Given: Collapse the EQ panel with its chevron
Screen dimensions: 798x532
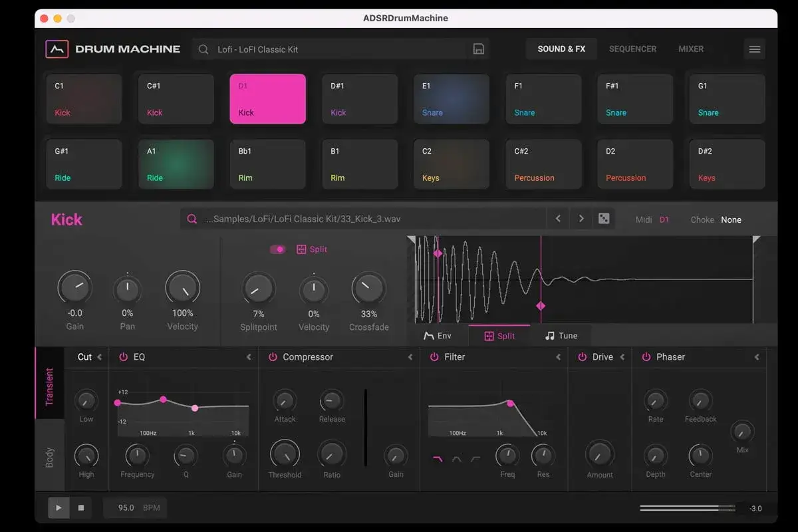Looking at the screenshot, I should point(249,357).
